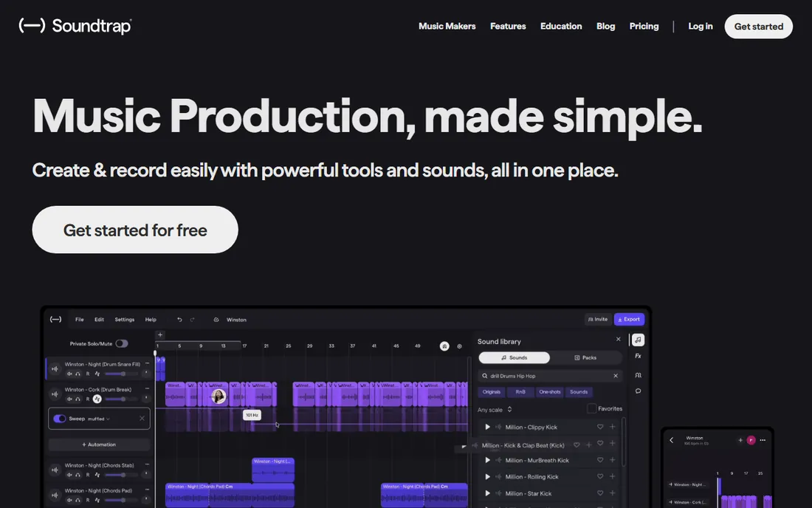Screen dimensions: 812x508
Task: Open the File menu in studio
Action: point(79,320)
